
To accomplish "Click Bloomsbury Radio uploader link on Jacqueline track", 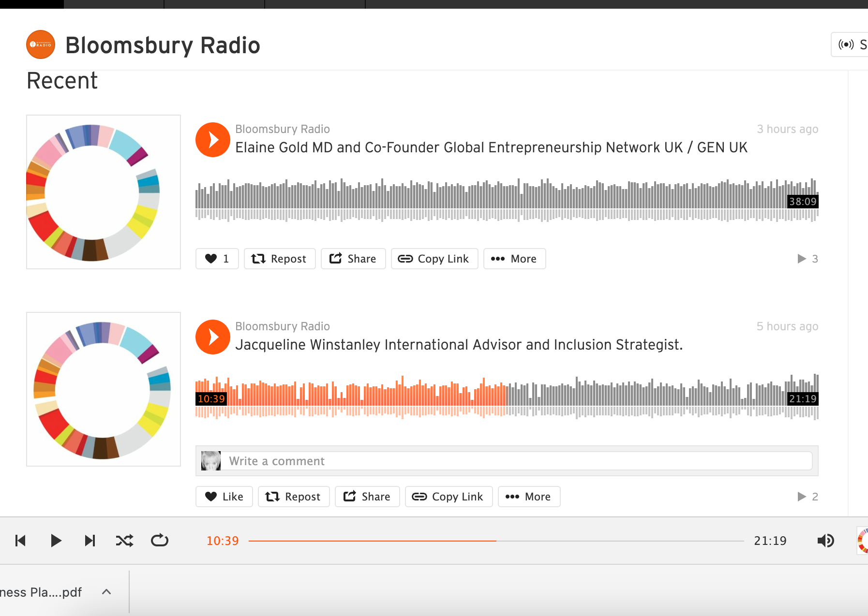I will [x=283, y=326].
